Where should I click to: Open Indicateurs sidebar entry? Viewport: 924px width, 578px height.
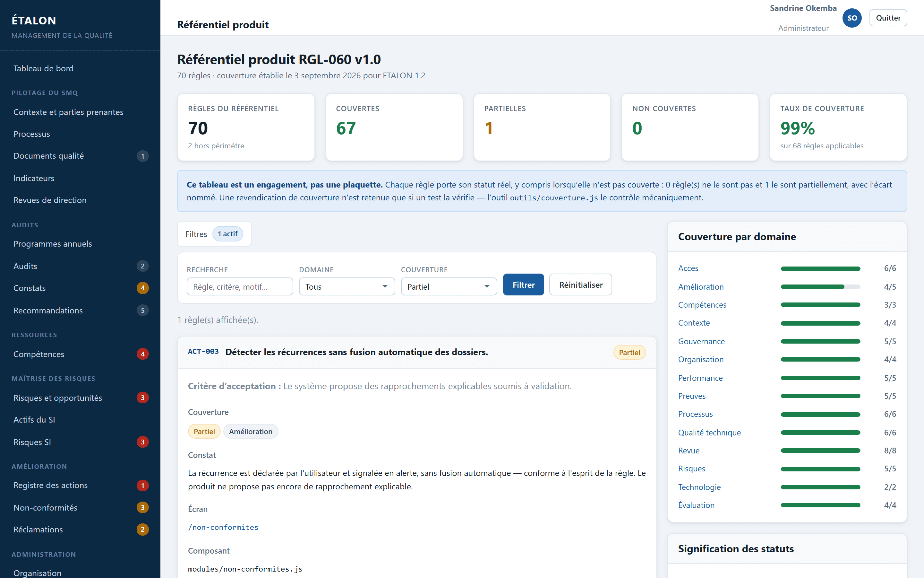point(80,178)
